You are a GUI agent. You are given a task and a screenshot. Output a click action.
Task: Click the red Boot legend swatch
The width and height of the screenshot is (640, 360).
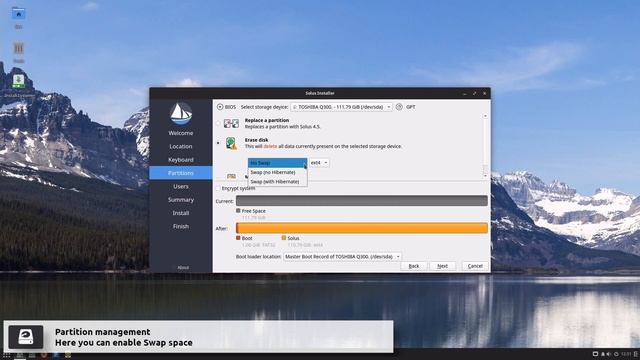[238, 238]
